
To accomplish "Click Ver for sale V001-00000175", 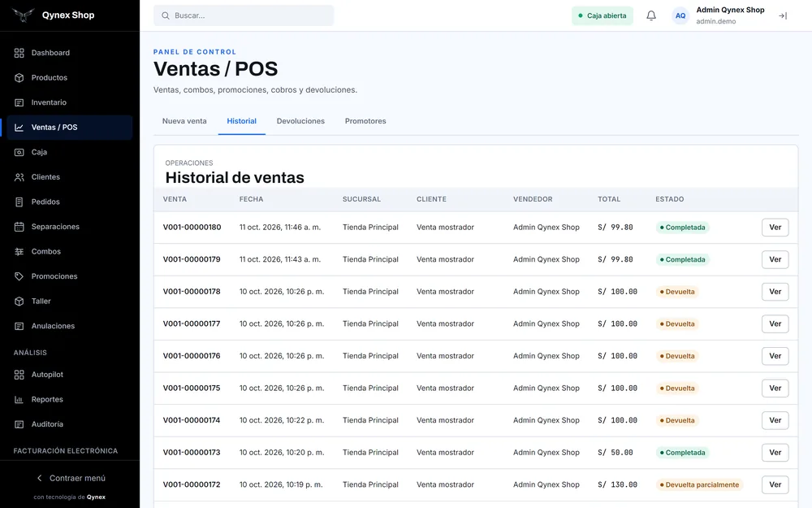I will (x=775, y=389).
